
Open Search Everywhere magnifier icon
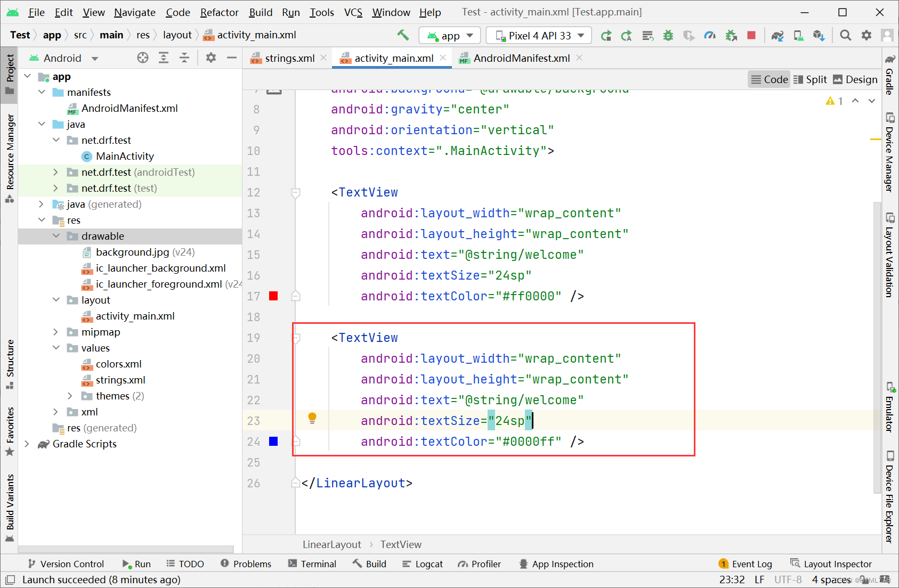pos(845,35)
